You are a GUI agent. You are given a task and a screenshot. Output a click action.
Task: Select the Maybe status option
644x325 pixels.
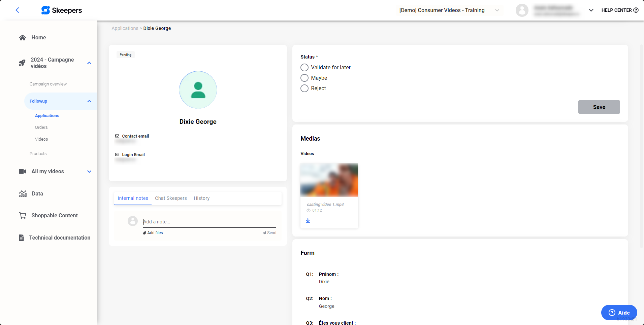304,78
